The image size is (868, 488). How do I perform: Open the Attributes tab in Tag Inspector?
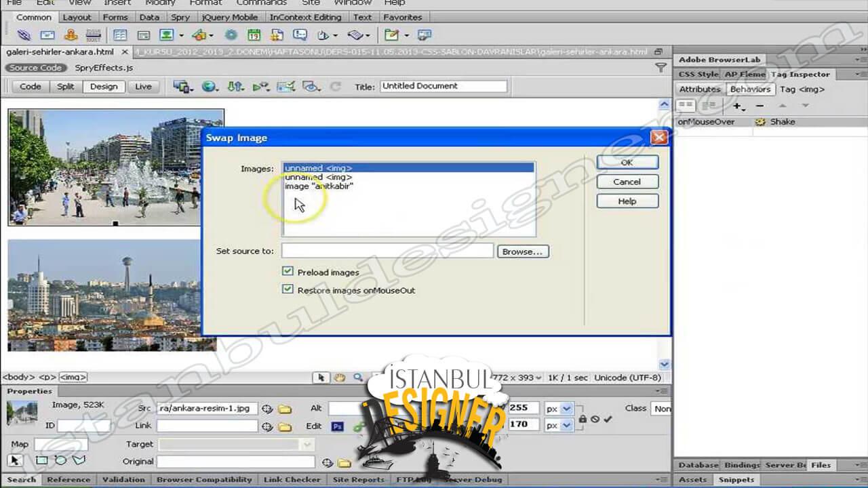(699, 89)
